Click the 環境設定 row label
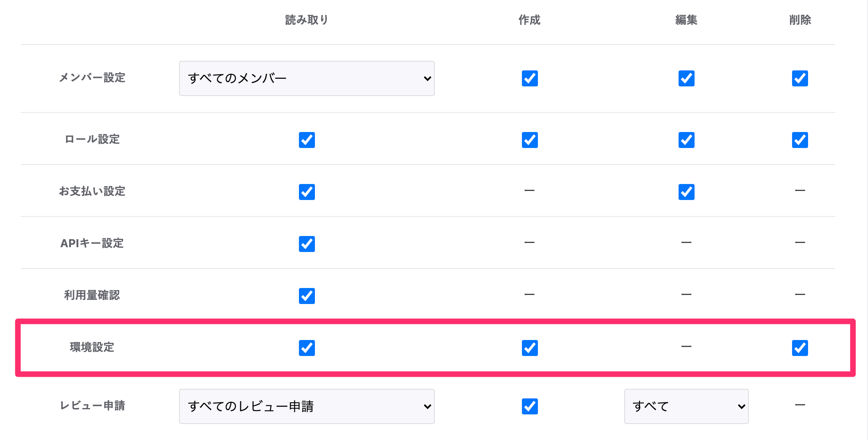The height and width of the screenshot is (440, 868). 92,347
